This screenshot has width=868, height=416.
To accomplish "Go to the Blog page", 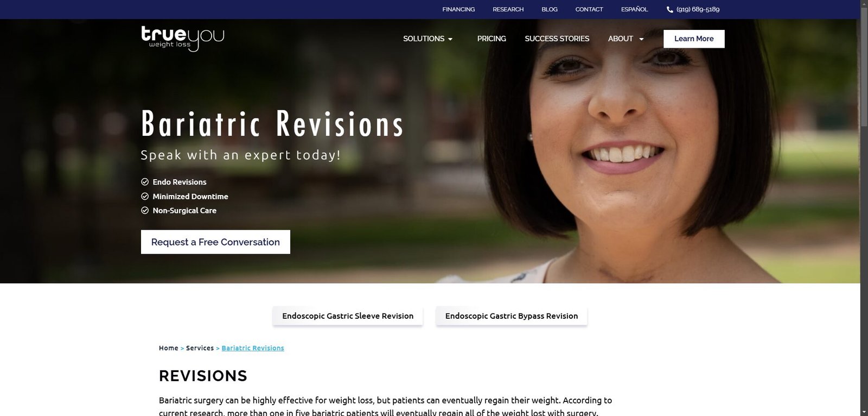I will click(x=549, y=9).
